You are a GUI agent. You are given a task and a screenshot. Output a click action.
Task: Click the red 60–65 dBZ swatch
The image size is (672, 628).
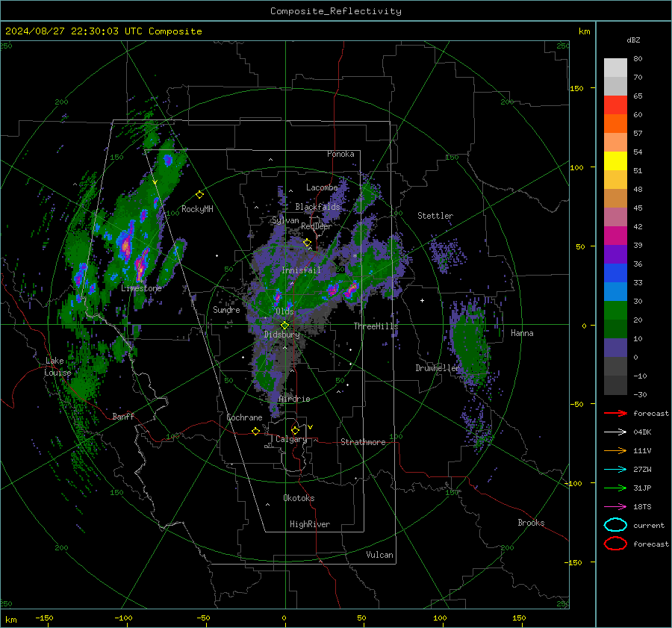click(x=615, y=105)
